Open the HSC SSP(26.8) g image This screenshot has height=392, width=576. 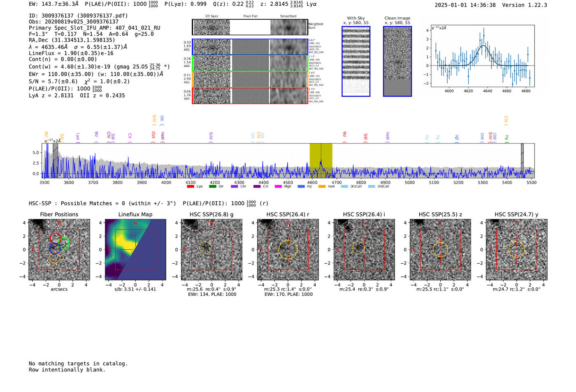[x=211, y=250]
